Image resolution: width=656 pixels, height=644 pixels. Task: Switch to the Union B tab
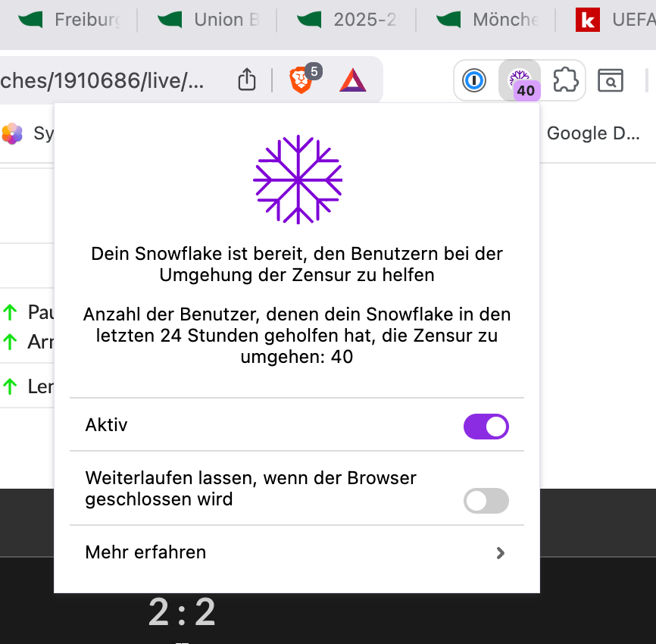tap(212, 20)
